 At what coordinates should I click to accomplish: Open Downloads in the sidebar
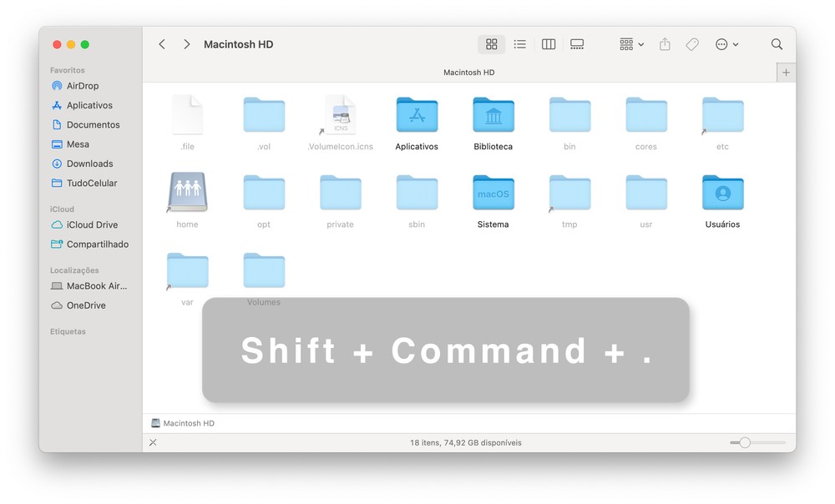click(x=82, y=164)
